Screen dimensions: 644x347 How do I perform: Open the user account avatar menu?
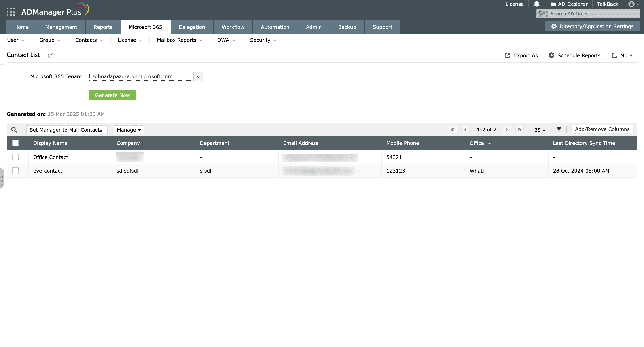click(x=634, y=4)
